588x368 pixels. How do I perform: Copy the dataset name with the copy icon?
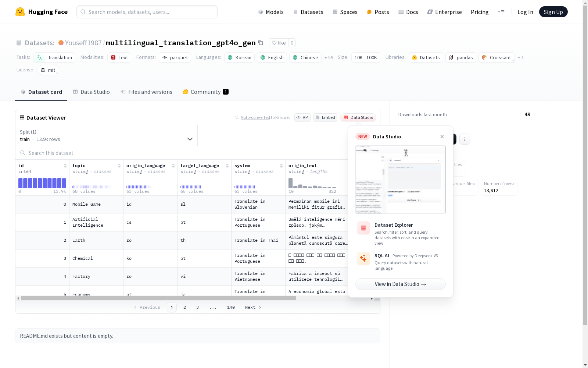point(261,43)
